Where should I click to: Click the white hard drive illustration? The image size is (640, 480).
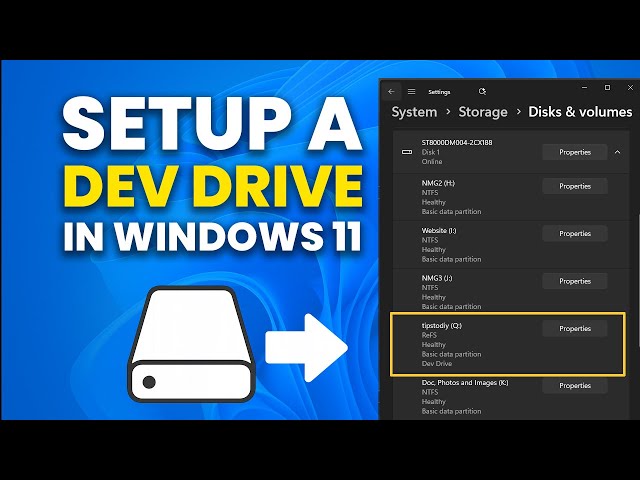[192, 344]
